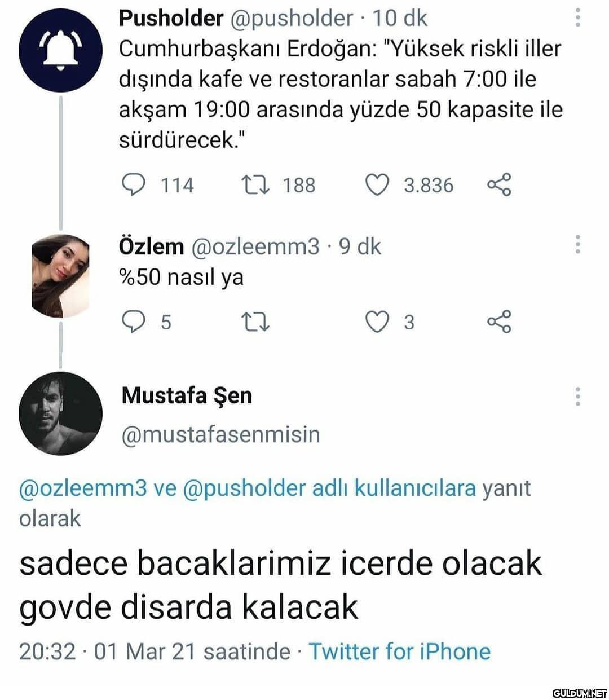Open the @pusholder handle at tweet top
Screen dimensions: 609x700
tap(291, 19)
